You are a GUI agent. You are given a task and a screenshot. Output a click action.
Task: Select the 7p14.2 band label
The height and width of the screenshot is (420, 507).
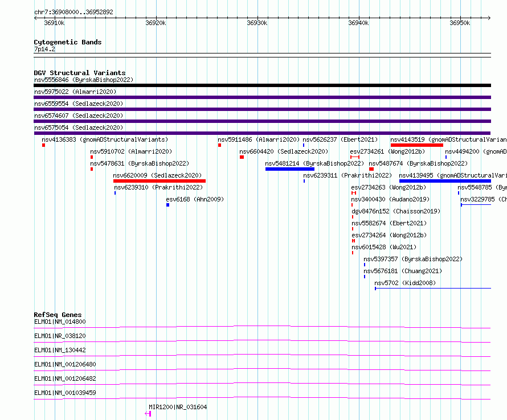44,49
